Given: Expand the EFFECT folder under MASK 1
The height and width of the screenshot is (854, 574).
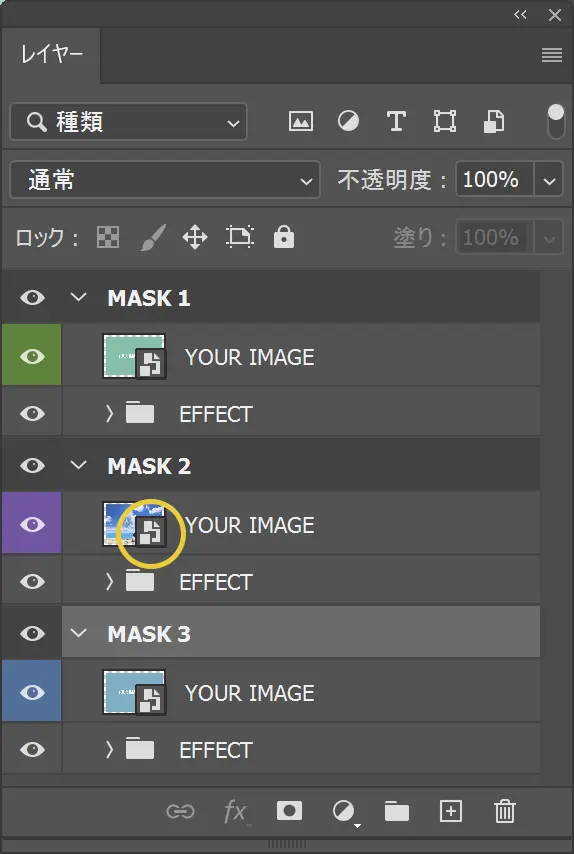Looking at the screenshot, I should [109, 414].
